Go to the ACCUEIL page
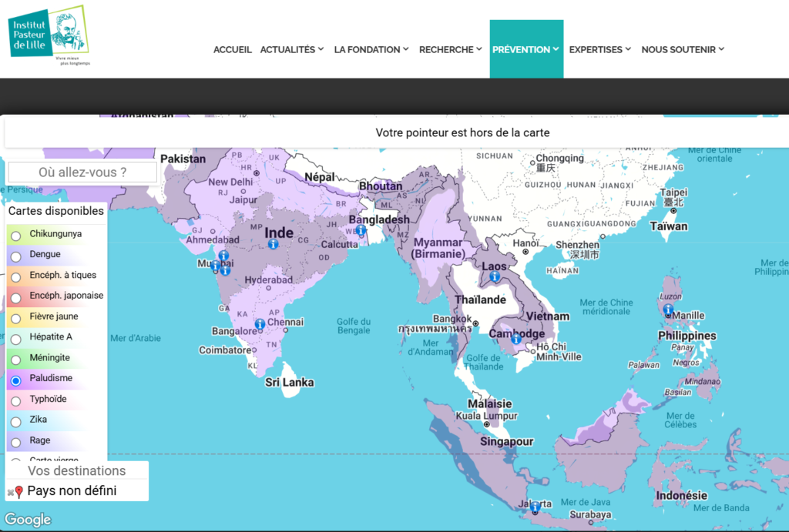The width and height of the screenshot is (789, 532). point(233,49)
